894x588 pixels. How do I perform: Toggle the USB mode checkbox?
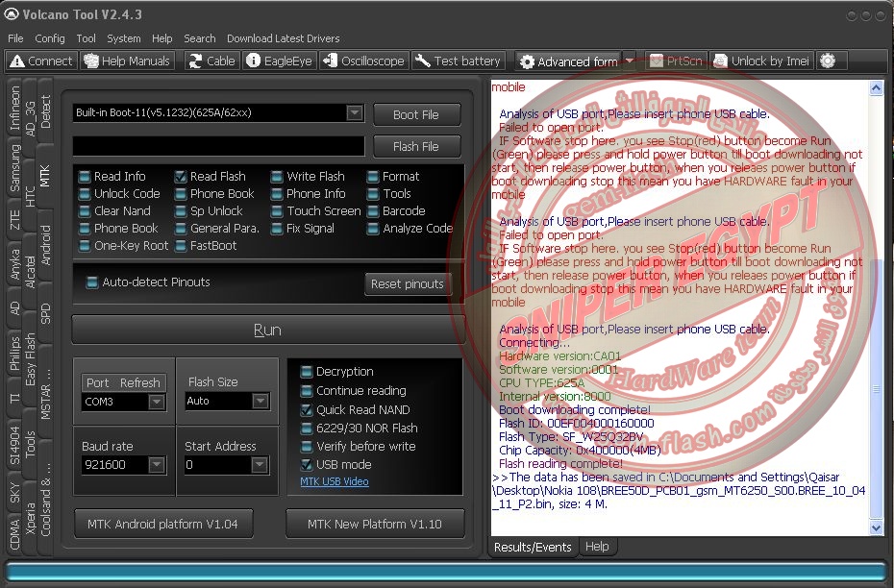click(307, 464)
